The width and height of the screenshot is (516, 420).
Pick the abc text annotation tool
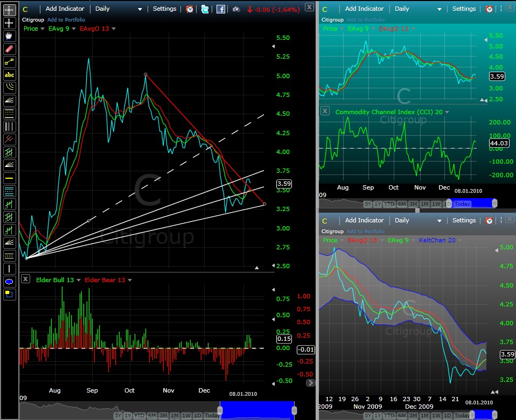coord(9,75)
